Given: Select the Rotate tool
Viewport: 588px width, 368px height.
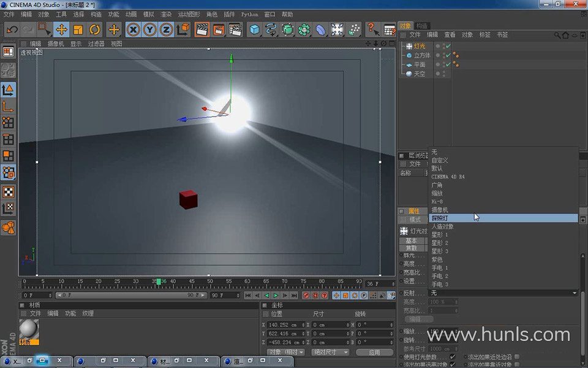Looking at the screenshot, I should pyautogui.click(x=94, y=29).
